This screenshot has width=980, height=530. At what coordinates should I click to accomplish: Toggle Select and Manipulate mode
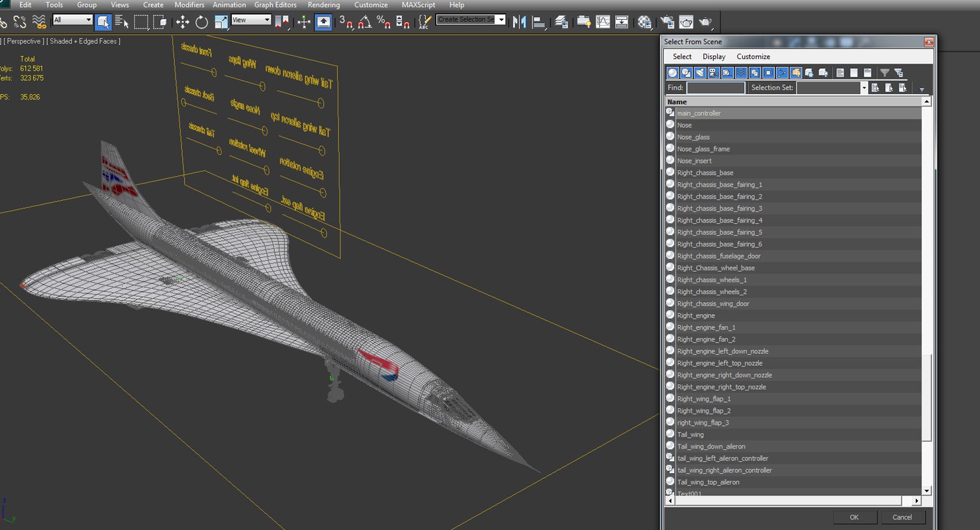(304, 22)
